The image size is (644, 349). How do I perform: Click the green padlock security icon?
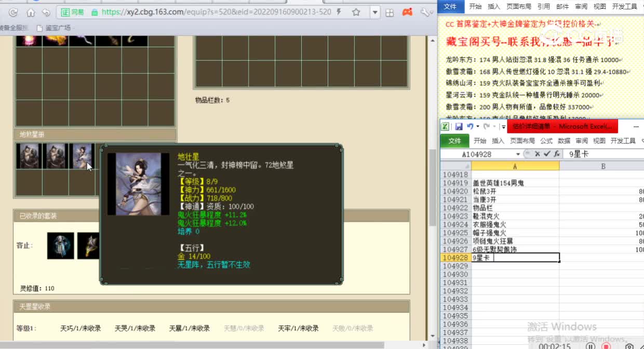pos(94,12)
